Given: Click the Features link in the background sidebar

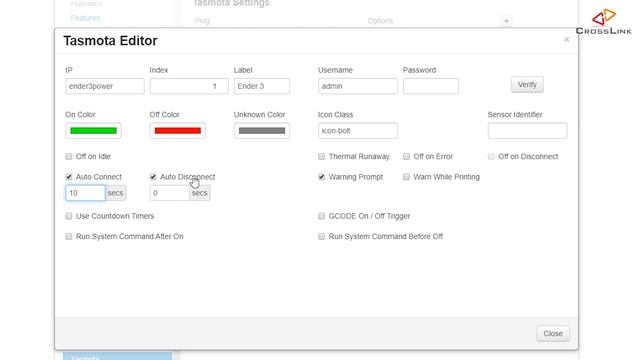Looking at the screenshot, I should [85, 18].
